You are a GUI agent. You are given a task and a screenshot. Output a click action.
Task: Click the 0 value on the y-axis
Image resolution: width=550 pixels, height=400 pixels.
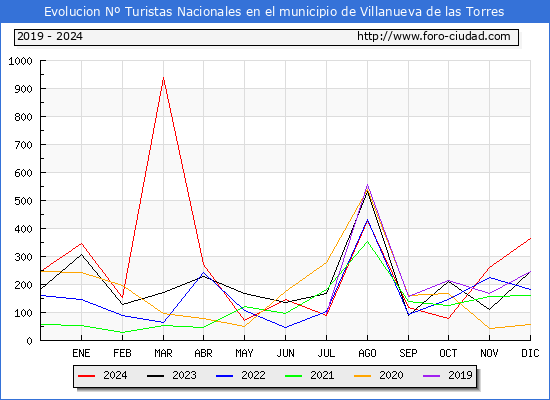pyautogui.click(x=29, y=341)
